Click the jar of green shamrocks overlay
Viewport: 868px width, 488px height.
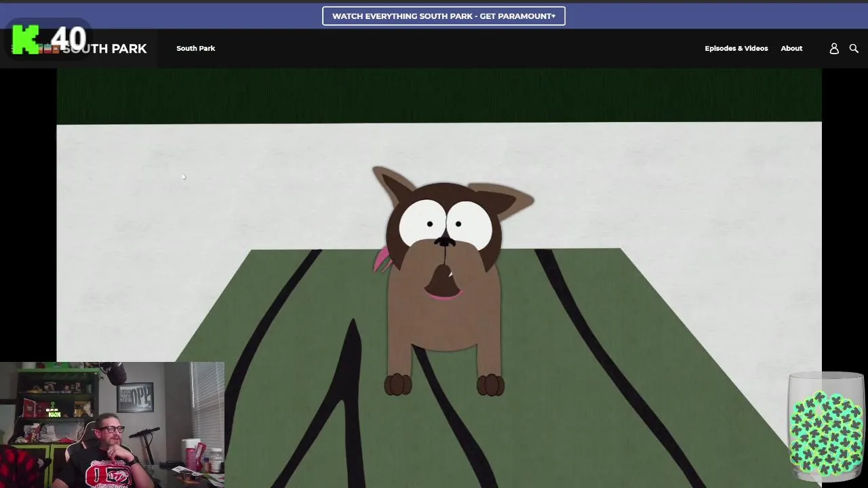[x=826, y=426]
